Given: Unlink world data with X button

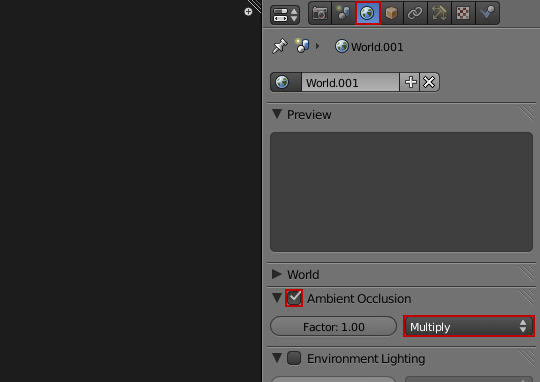Looking at the screenshot, I should tap(429, 82).
